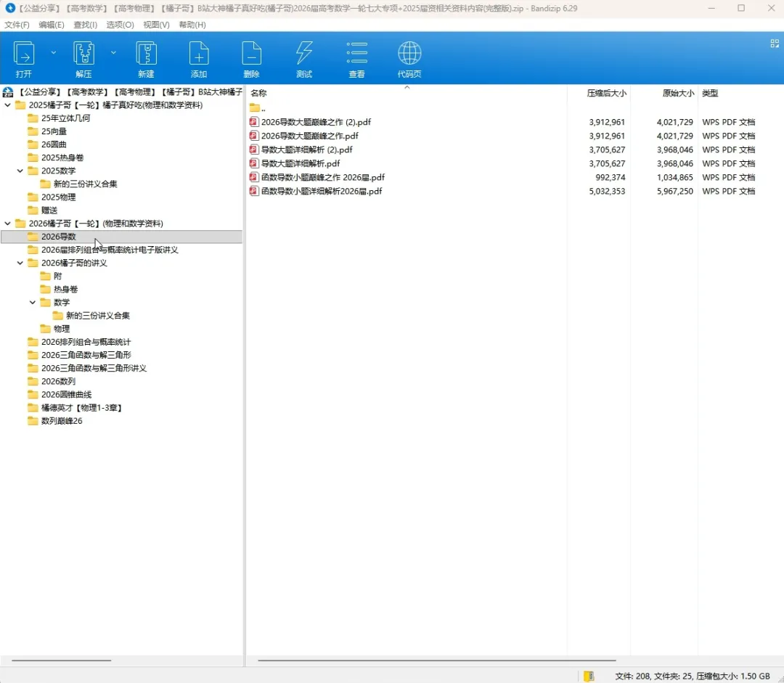Click the tree panel horizontal scrollbar
The height and width of the screenshot is (683, 784).
[x=62, y=660]
